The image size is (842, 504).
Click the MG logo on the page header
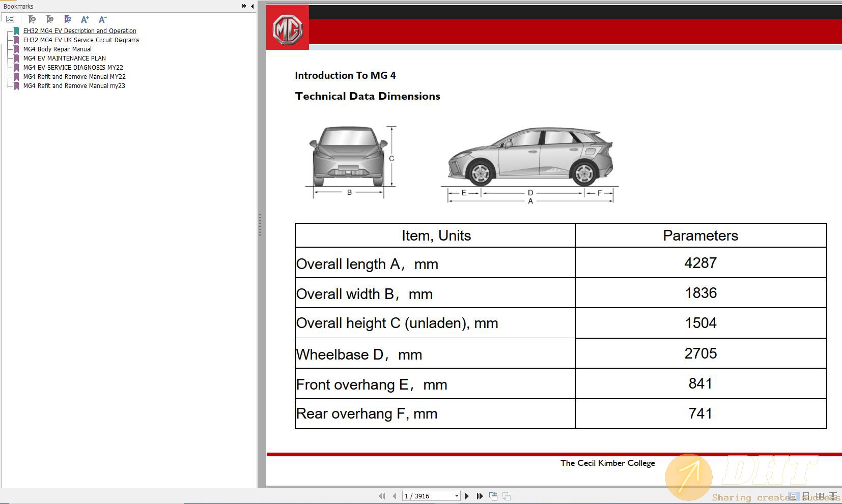(288, 28)
